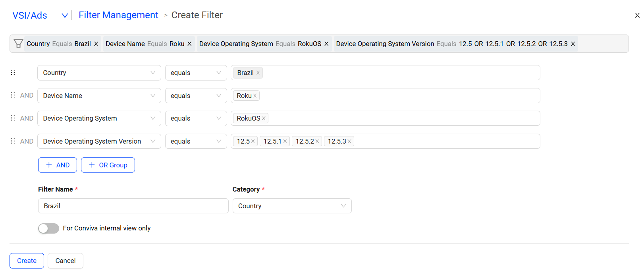Go to Filter Management breadcrumb

[118, 15]
